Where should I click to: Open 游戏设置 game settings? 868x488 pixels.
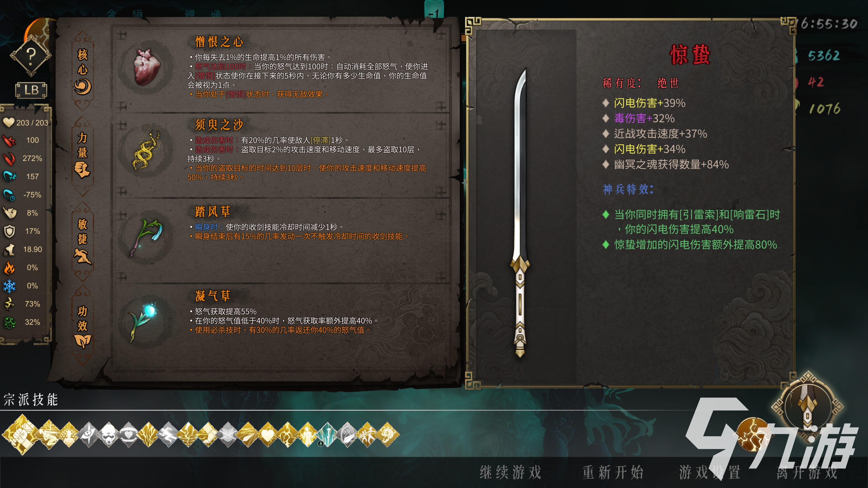pos(710,472)
